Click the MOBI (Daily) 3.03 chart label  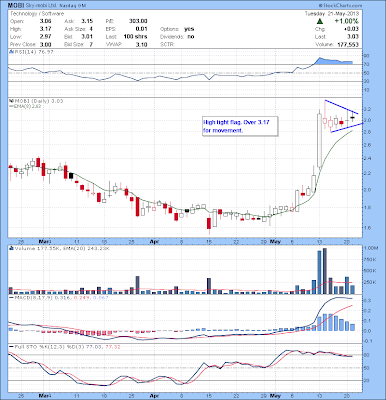point(38,101)
